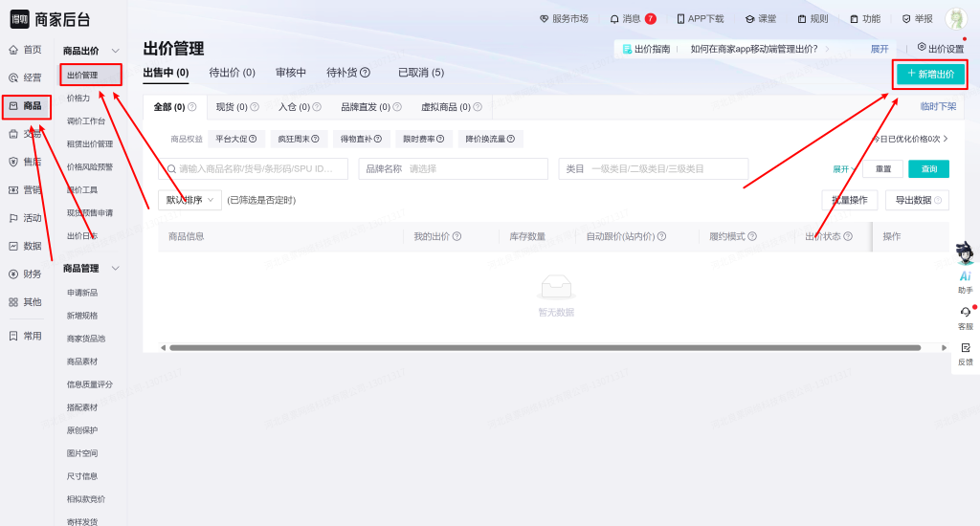Open the 其他 sidebar section

pyautogui.click(x=25, y=302)
